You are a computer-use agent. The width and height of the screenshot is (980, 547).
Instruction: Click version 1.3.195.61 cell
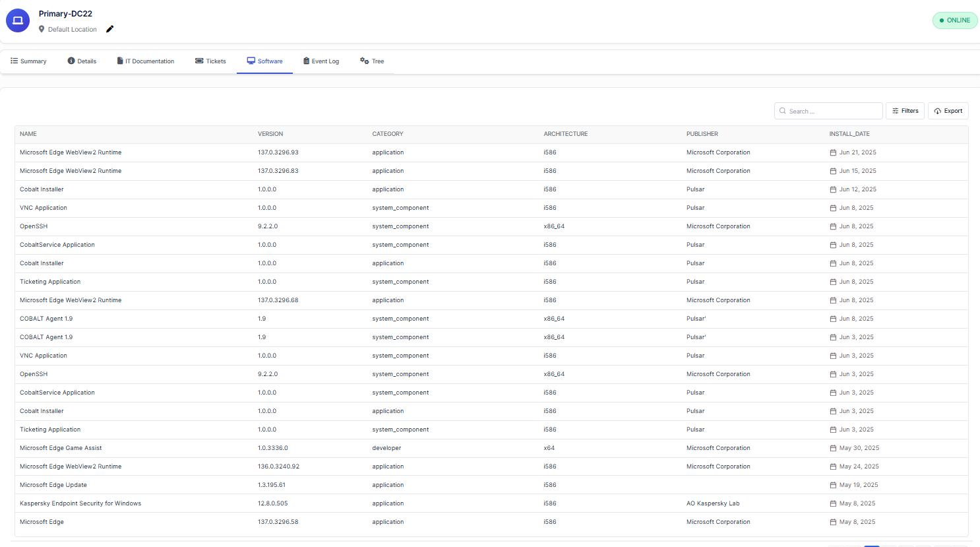click(x=272, y=485)
